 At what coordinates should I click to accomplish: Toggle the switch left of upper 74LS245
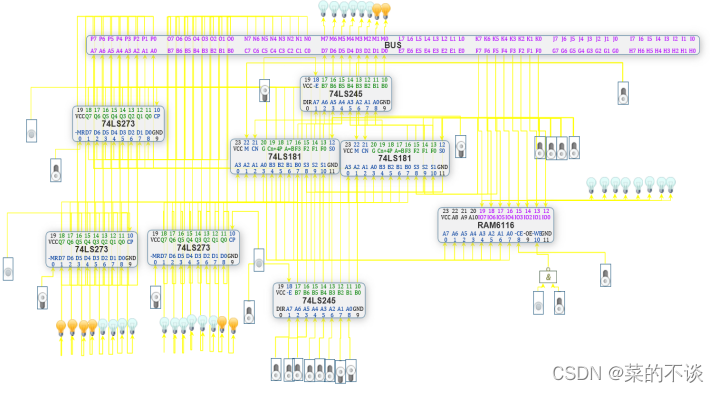click(265, 90)
